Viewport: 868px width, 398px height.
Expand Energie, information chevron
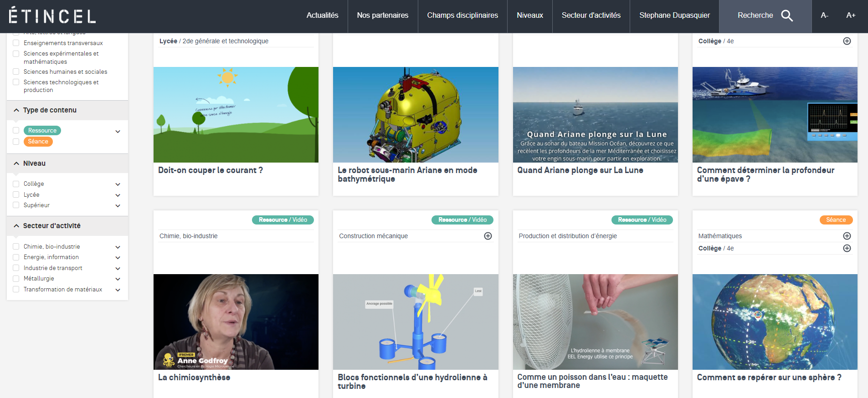point(118,258)
